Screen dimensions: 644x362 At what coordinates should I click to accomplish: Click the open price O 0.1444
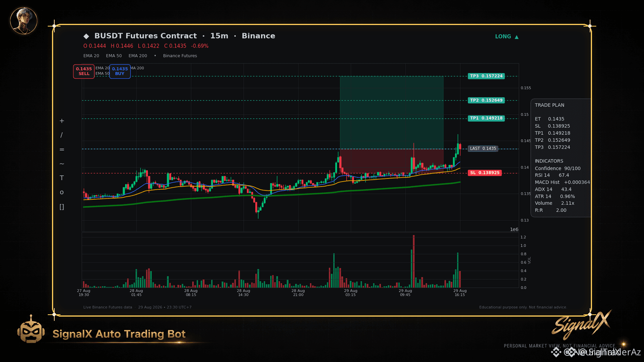[x=95, y=46]
